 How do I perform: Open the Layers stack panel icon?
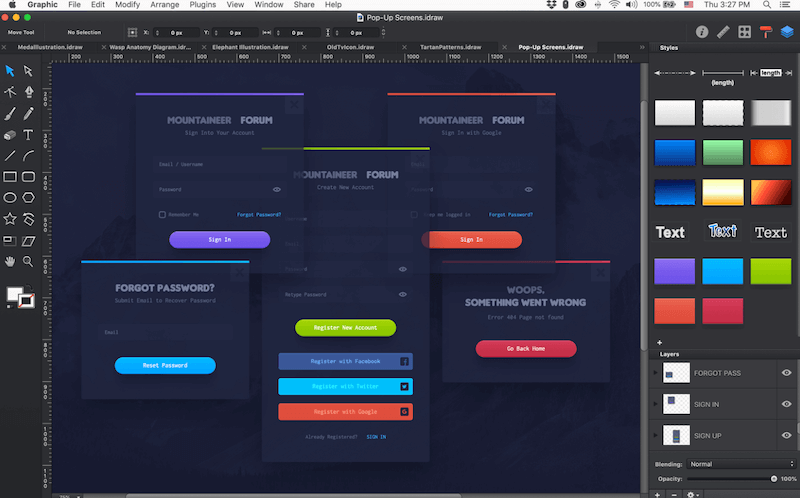point(787,32)
